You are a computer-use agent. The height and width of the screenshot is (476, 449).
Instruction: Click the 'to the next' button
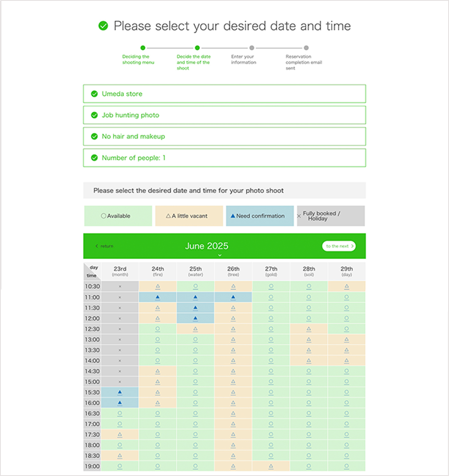point(339,246)
